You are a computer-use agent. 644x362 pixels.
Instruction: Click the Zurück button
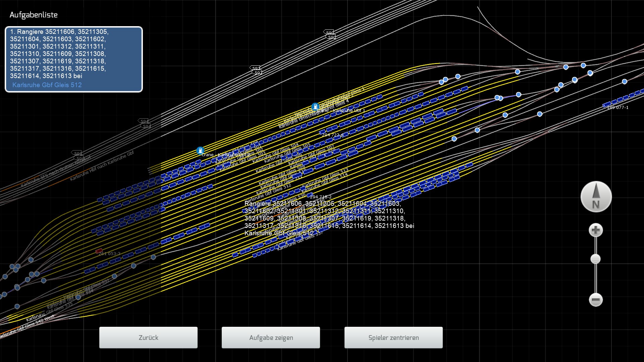click(x=148, y=338)
